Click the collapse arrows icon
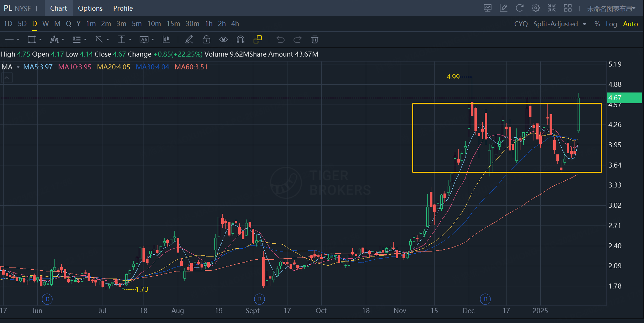 click(552, 8)
